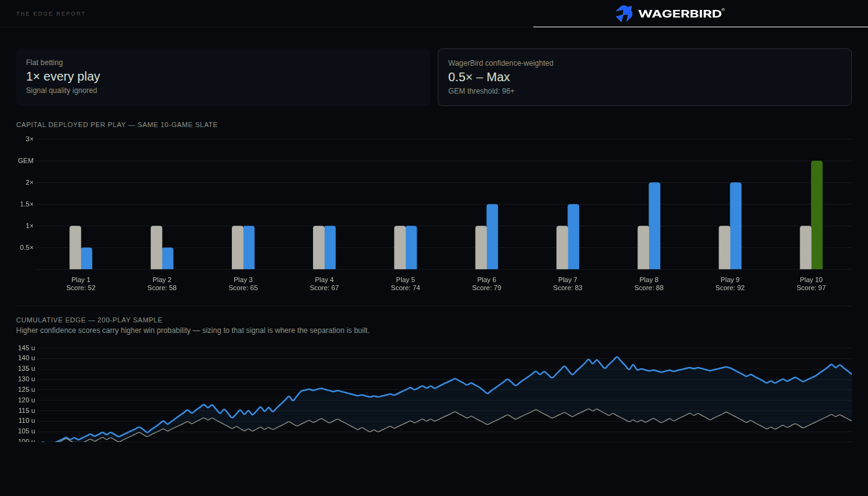The height and width of the screenshot is (496, 868).
Task: Click the gray flat-bet bar for Play 1
Action: click(75, 247)
